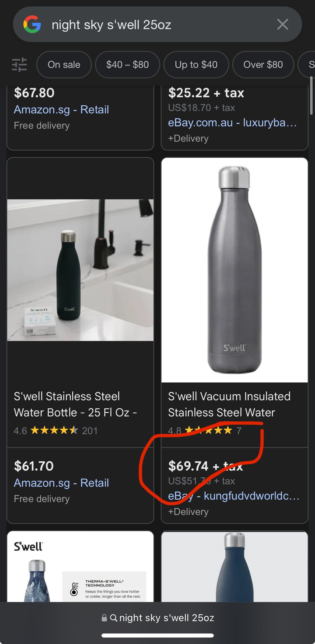This screenshot has width=315, height=644.
Task: Open the partially visible filter chip on the right
Action: coord(310,65)
